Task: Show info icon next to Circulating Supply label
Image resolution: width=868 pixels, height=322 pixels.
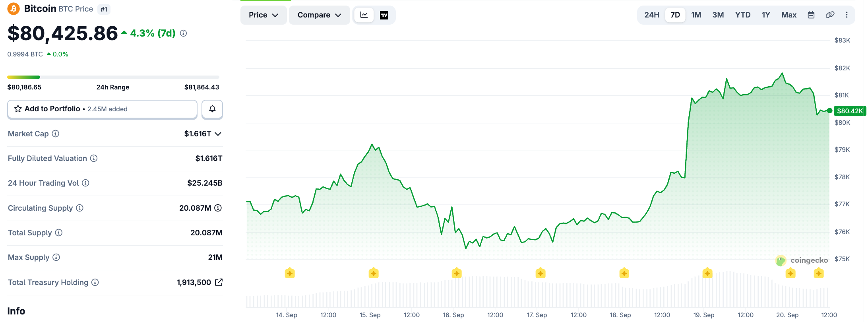Action: point(79,208)
